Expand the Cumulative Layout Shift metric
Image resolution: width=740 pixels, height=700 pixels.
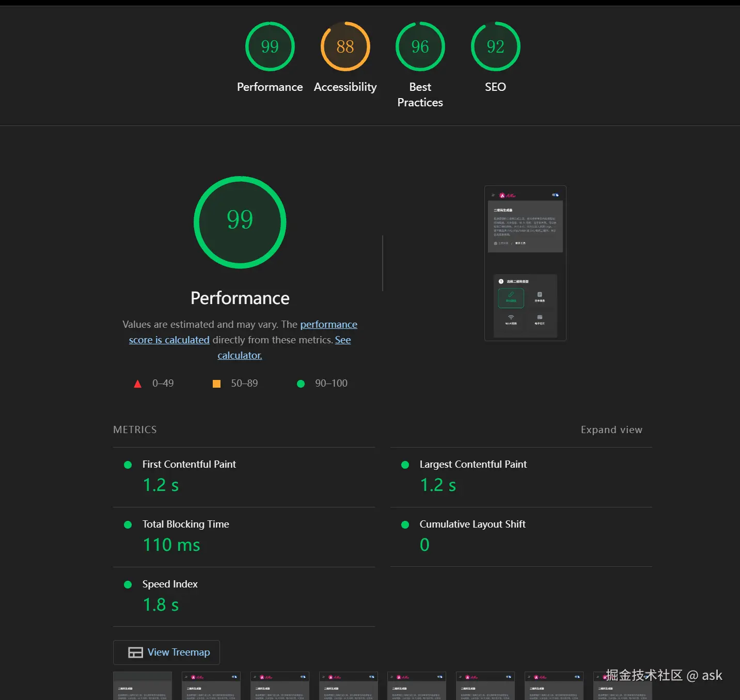[521, 537]
